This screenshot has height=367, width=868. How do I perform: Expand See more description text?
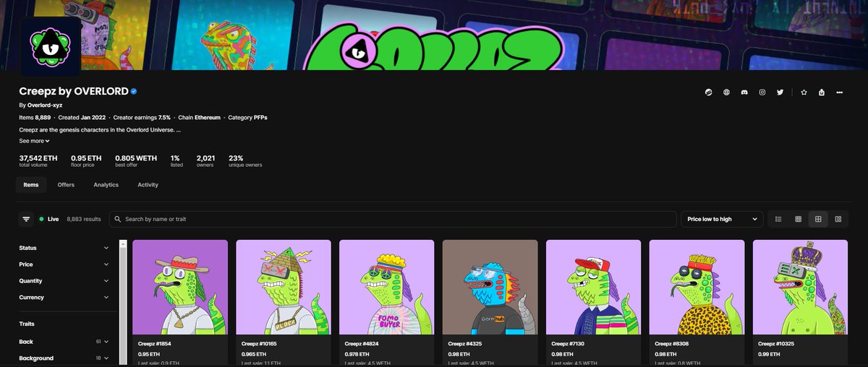[34, 141]
